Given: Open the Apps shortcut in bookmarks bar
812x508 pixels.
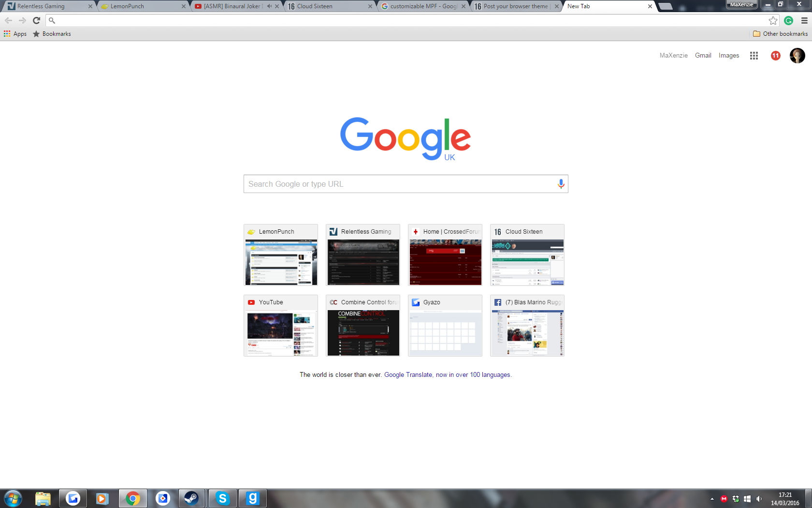Looking at the screenshot, I should pyautogui.click(x=15, y=34).
